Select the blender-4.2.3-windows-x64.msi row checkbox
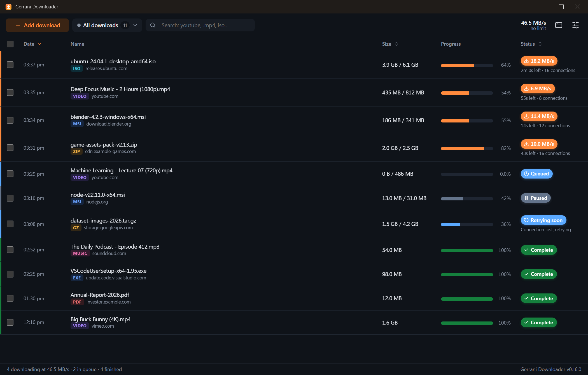This screenshot has width=588, height=375. point(10,120)
